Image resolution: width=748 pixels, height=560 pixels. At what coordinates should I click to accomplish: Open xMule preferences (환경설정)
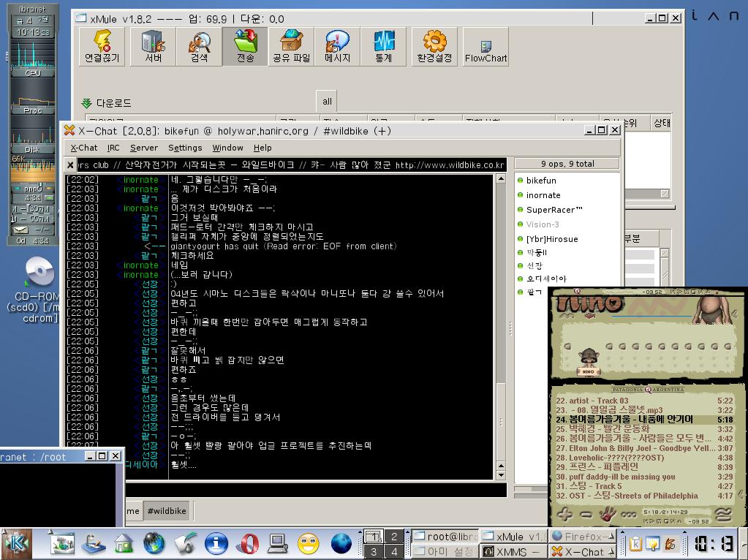click(x=434, y=46)
